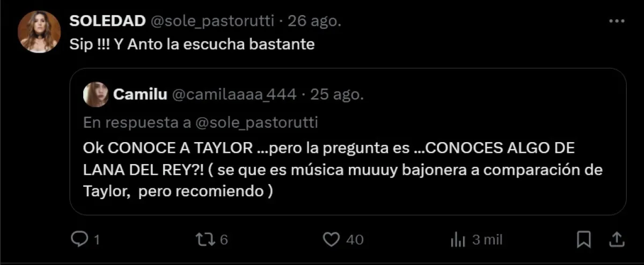Open SOLEDAD's profile picture
Viewport: 644px width, 265px height.
tap(39, 32)
